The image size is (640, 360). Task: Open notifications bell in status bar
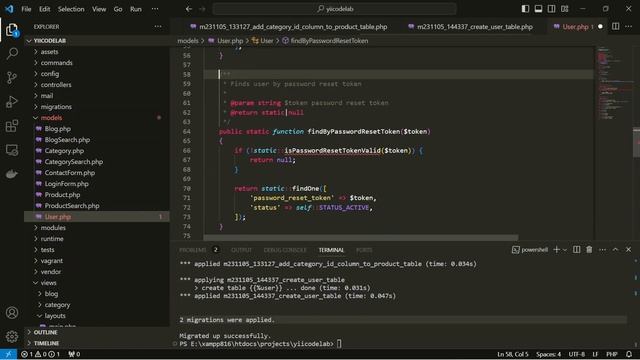click(x=629, y=354)
